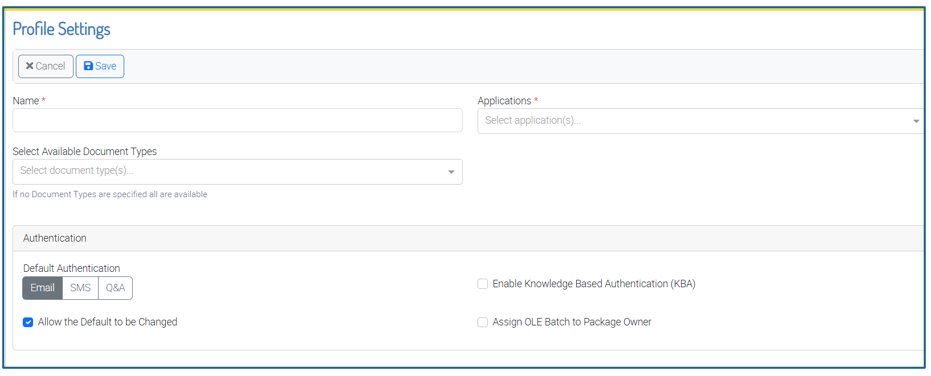Click the Allow the Default to be Changed label
Screen dimensions: 931x376
(107, 322)
